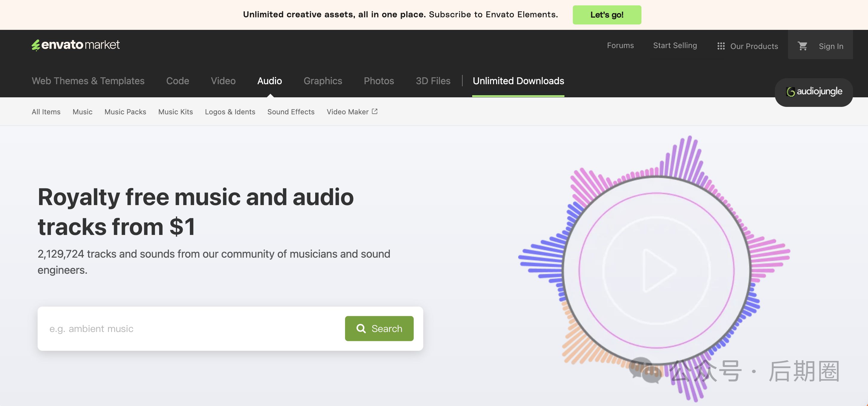Image resolution: width=868 pixels, height=406 pixels.
Task: Open the Start Selling link
Action: tap(675, 45)
